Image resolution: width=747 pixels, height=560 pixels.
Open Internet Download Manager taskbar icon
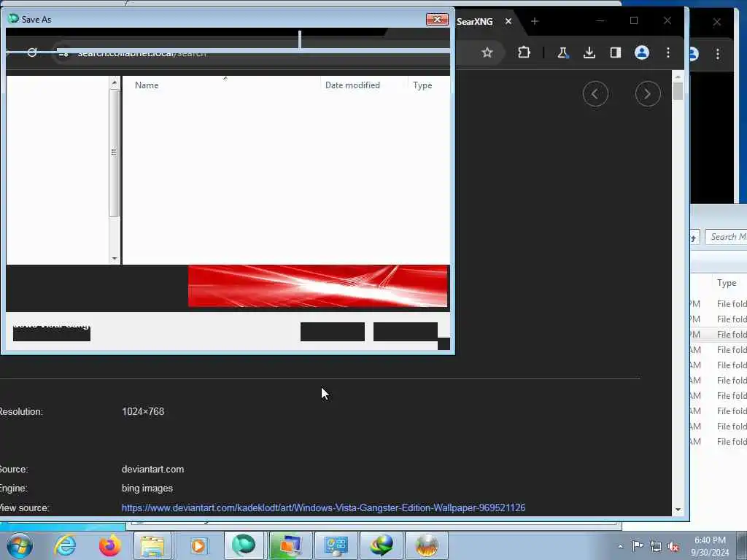[x=382, y=545]
